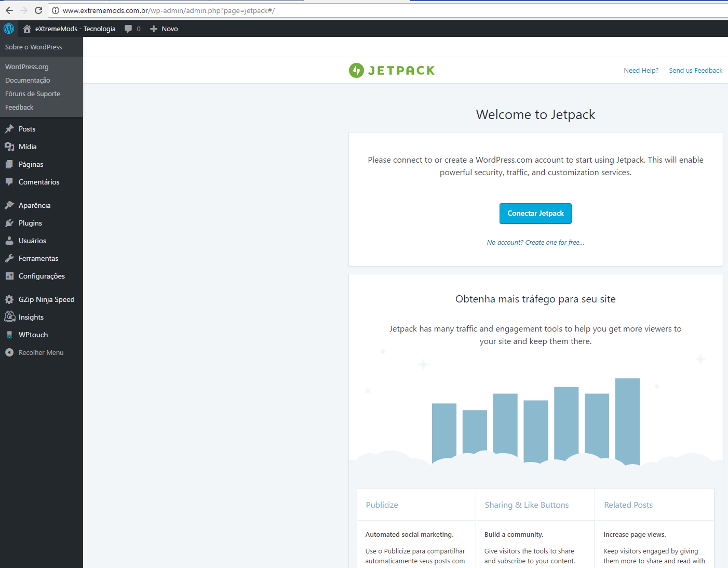Click the WordPress logo in admin bar
728x568 pixels.
pos(9,29)
